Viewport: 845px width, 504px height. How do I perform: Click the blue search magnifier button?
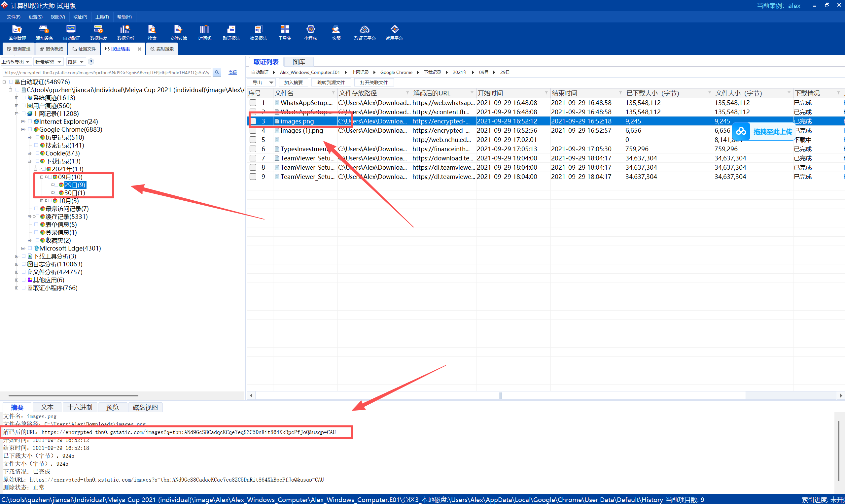click(217, 72)
